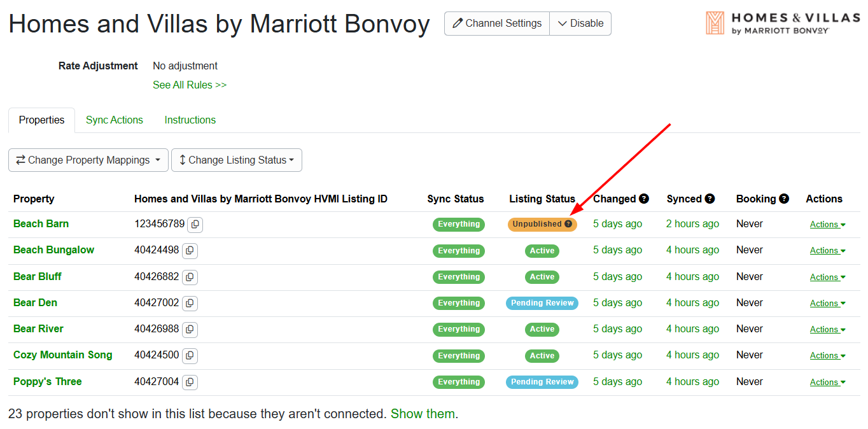The width and height of the screenshot is (868, 429).
Task: Click the help icon beside Booking header
Action: click(x=784, y=199)
